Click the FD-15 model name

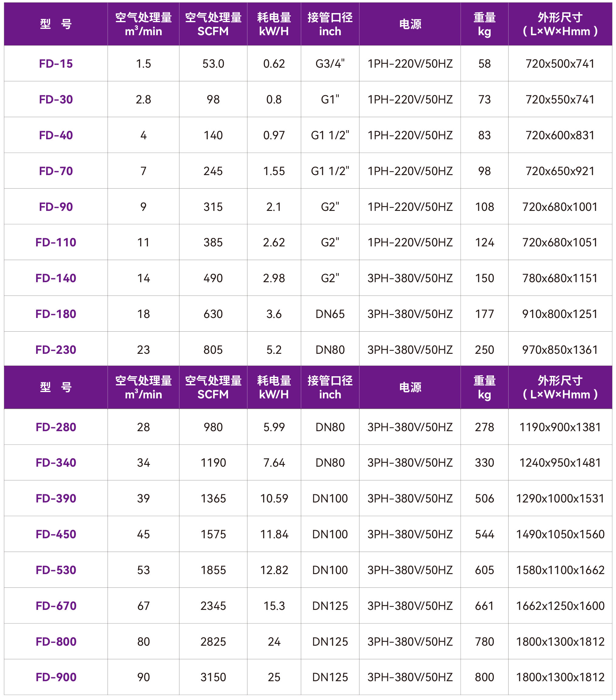tap(56, 64)
